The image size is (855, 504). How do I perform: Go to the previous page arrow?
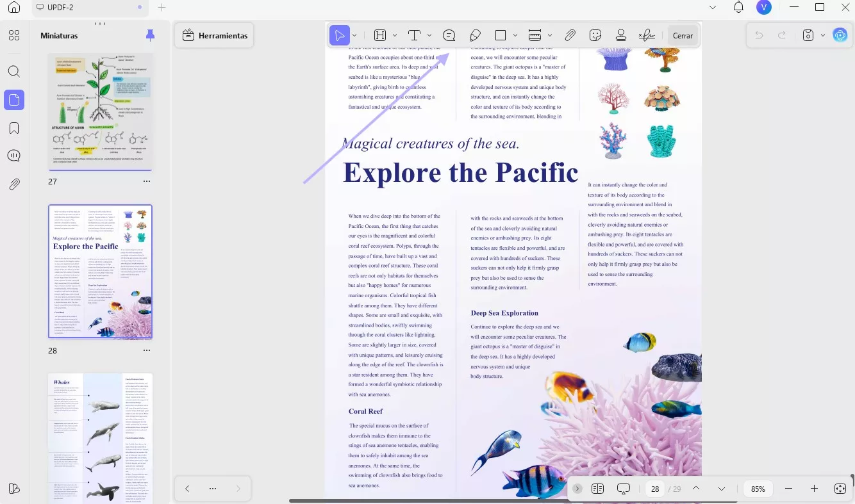point(696,489)
